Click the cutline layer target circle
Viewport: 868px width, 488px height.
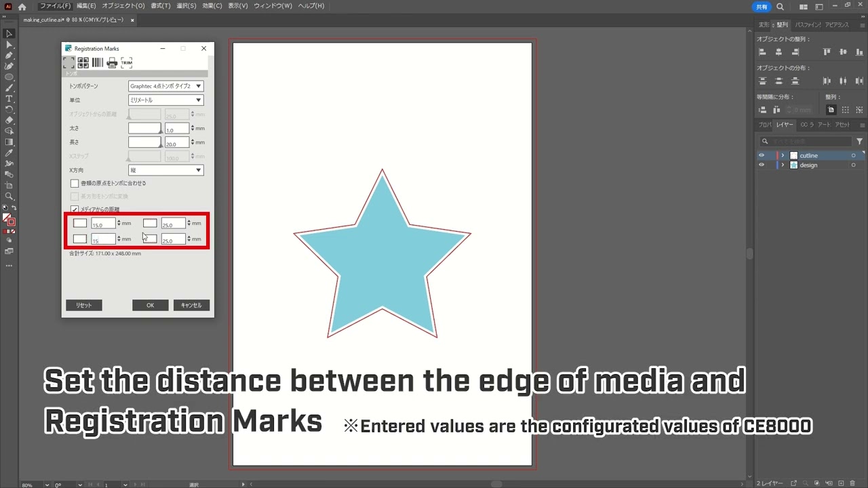pos(853,156)
